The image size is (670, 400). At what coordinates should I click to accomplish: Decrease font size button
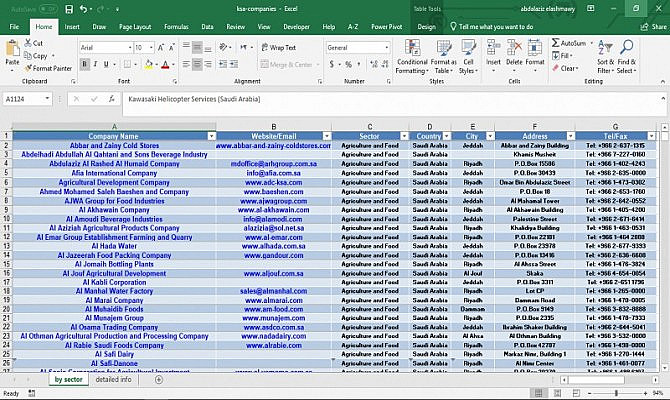(x=172, y=47)
